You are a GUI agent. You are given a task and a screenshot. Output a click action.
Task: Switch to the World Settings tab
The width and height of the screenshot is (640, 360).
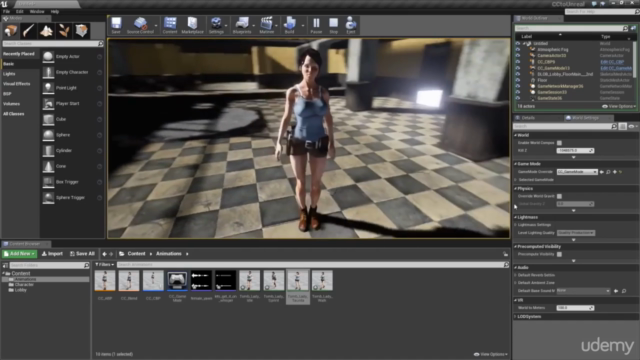click(x=584, y=118)
